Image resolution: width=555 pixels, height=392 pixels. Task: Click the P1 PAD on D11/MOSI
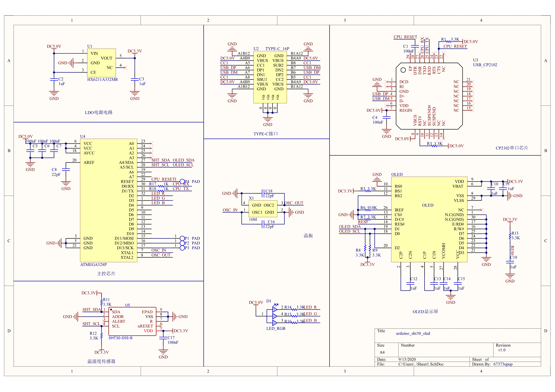point(182,238)
